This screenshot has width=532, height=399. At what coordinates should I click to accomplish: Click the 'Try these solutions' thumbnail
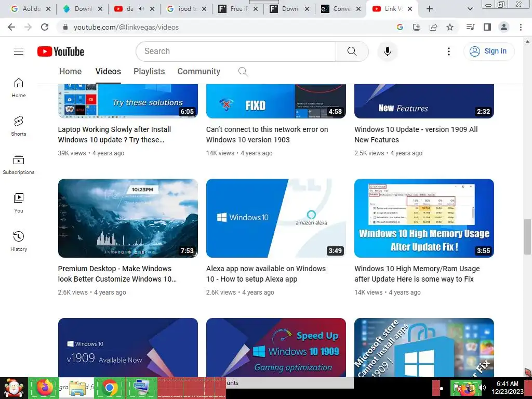128,101
